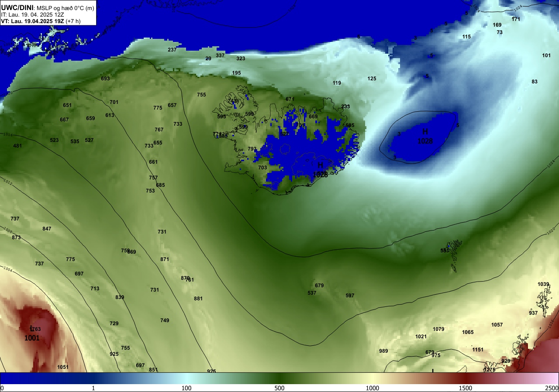Image resolution: width=559 pixels, height=392 pixels.
Task: Click the 657 height value
Action: tap(172, 105)
